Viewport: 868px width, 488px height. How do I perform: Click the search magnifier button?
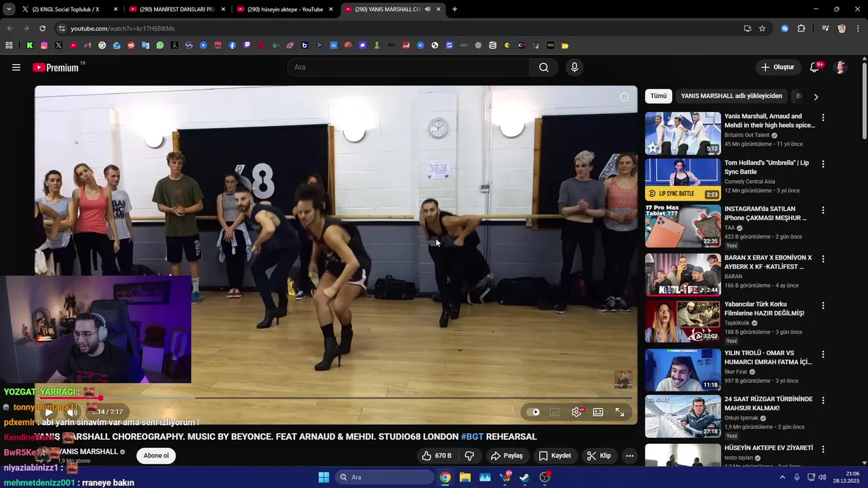tap(544, 67)
